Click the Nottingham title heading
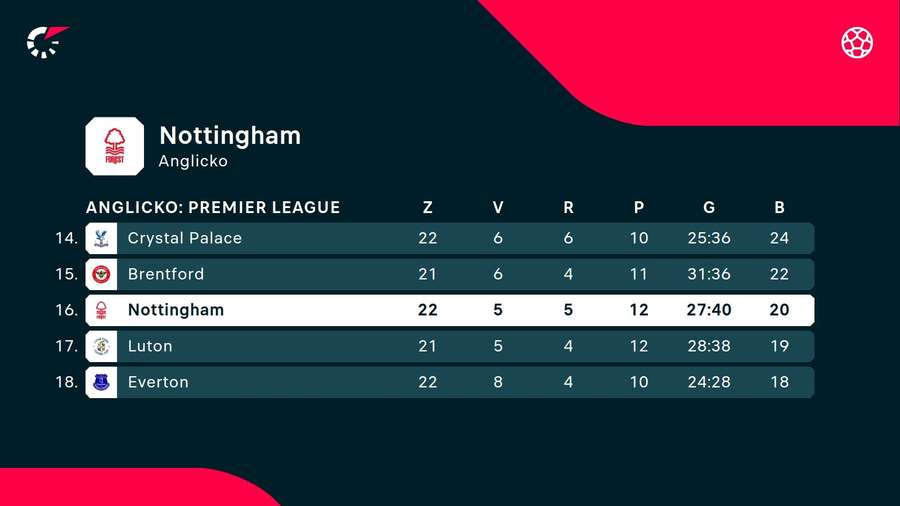 (230, 135)
